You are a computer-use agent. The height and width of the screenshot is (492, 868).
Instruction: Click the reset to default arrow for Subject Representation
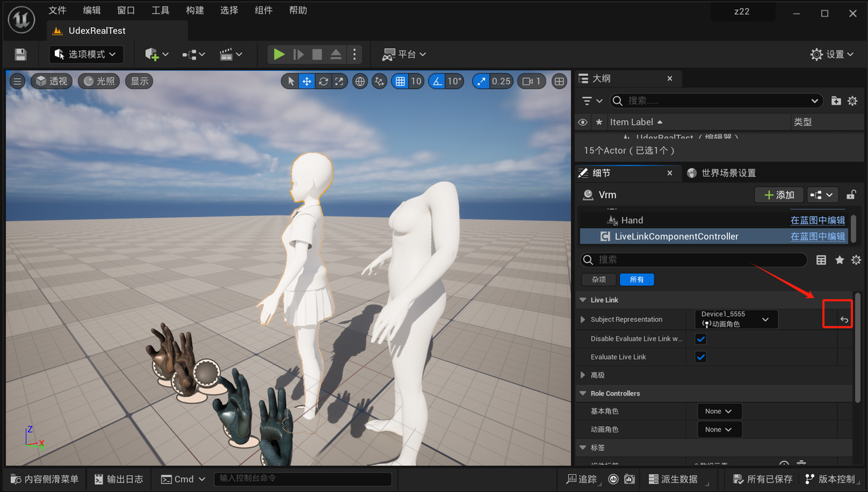pyautogui.click(x=844, y=320)
